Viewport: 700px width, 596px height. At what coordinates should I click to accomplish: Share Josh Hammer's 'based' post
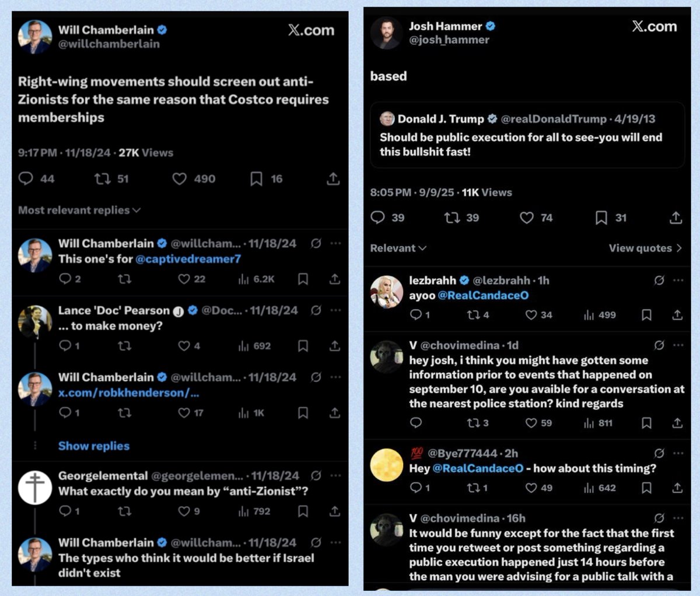click(675, 218)
